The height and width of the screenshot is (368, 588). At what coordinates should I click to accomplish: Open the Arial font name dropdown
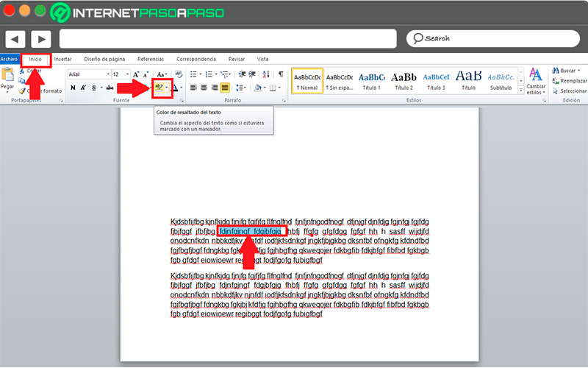coord(89,74)
